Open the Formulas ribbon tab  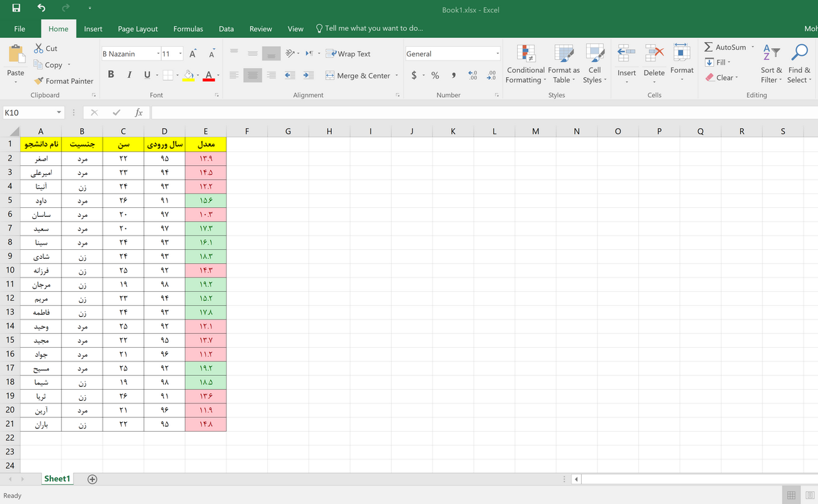tap(188, 29)
